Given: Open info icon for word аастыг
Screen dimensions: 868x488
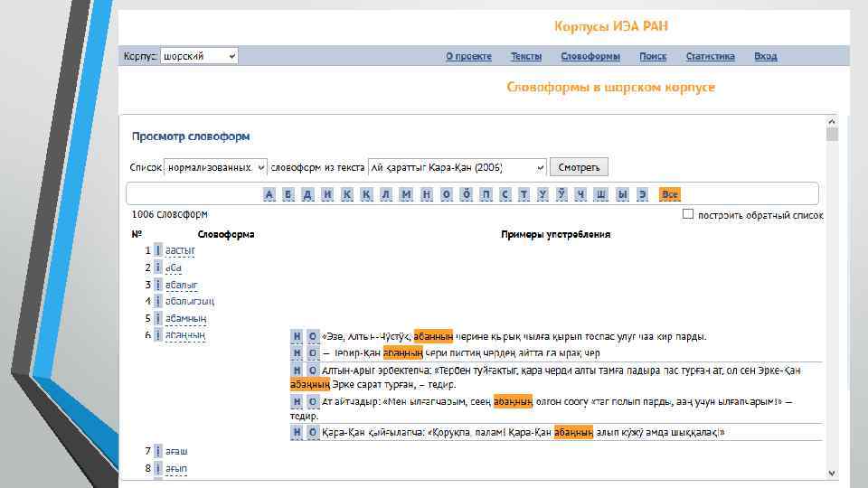Looking at the screenshot, I should (157, 250).
